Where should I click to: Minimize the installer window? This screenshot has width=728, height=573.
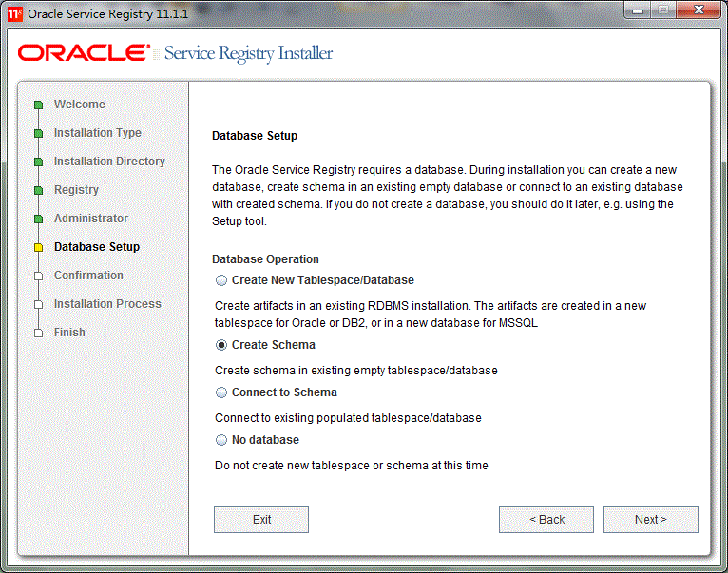coord(638,10)
